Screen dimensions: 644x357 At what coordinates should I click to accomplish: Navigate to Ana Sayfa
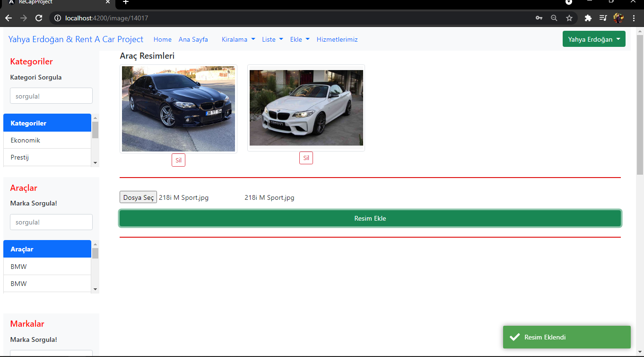193,39
